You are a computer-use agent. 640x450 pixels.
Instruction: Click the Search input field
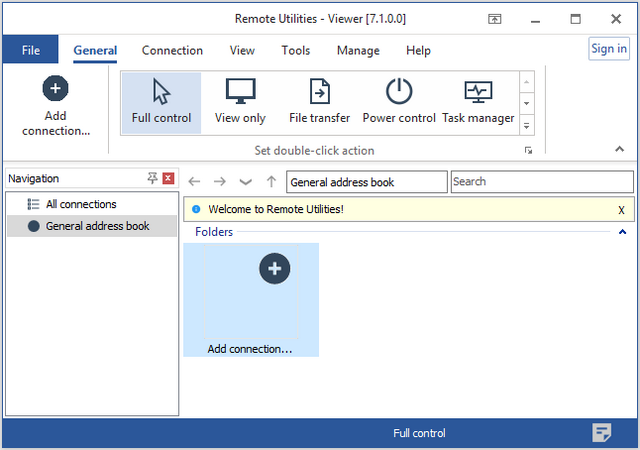541,182
